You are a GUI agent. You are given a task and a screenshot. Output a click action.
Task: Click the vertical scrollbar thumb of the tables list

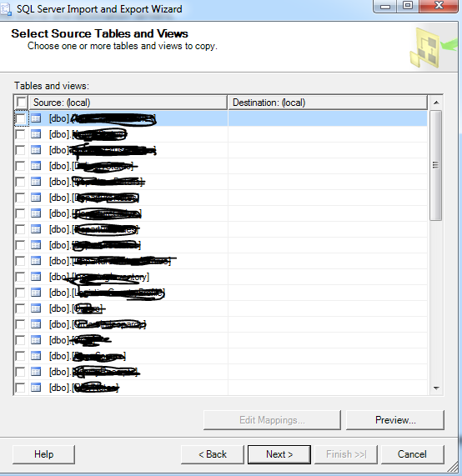coord(436,165)
